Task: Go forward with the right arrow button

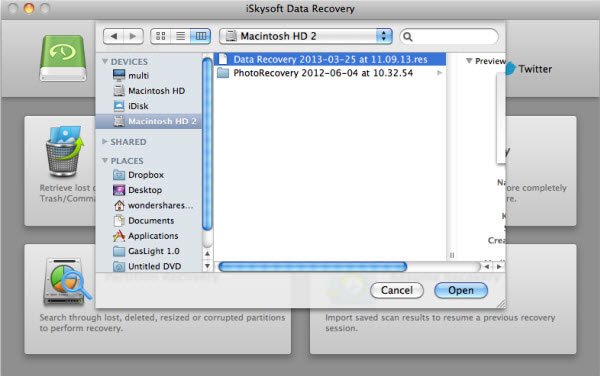Action: click(x=133, y=36)
